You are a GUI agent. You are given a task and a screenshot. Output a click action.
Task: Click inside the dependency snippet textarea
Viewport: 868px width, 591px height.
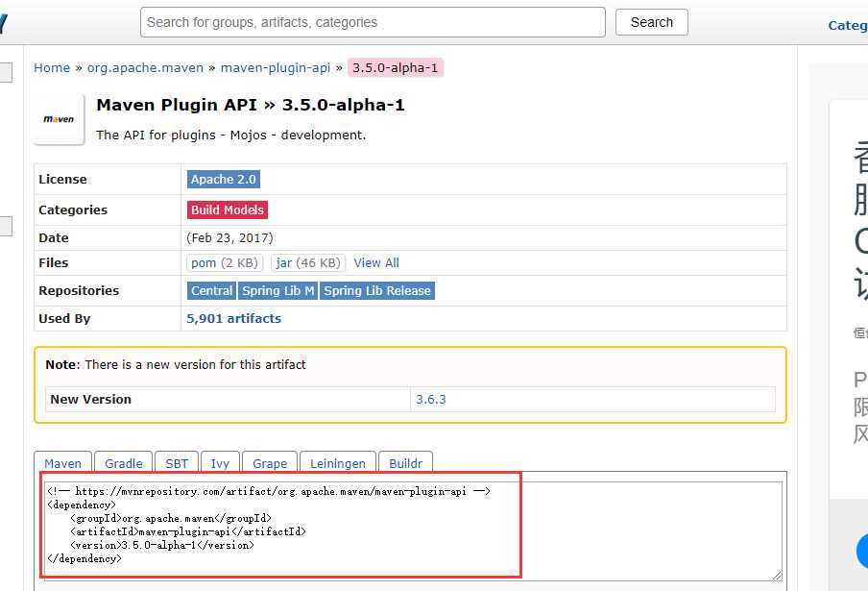[413, 530]
